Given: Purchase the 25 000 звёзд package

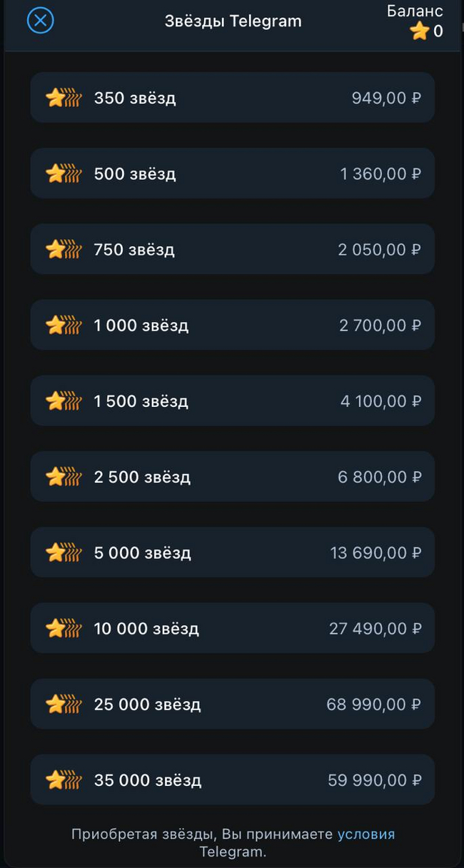Looking at the screenshot, I should 232,705.
